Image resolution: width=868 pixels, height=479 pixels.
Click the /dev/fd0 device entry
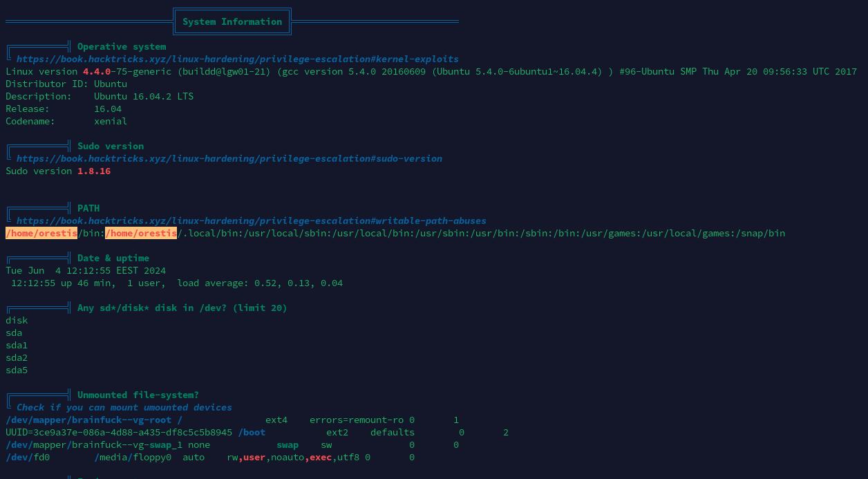point(28,457)
